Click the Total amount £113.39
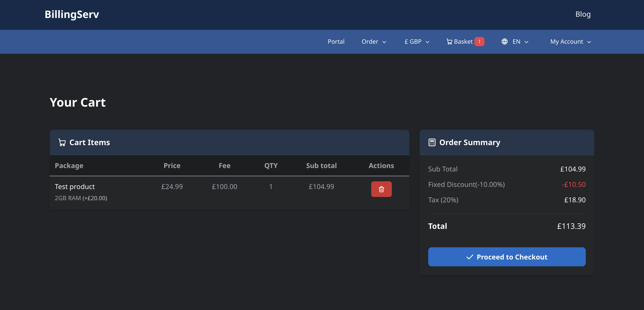Viewport: 644px width, 310px height. coord(571,226)
